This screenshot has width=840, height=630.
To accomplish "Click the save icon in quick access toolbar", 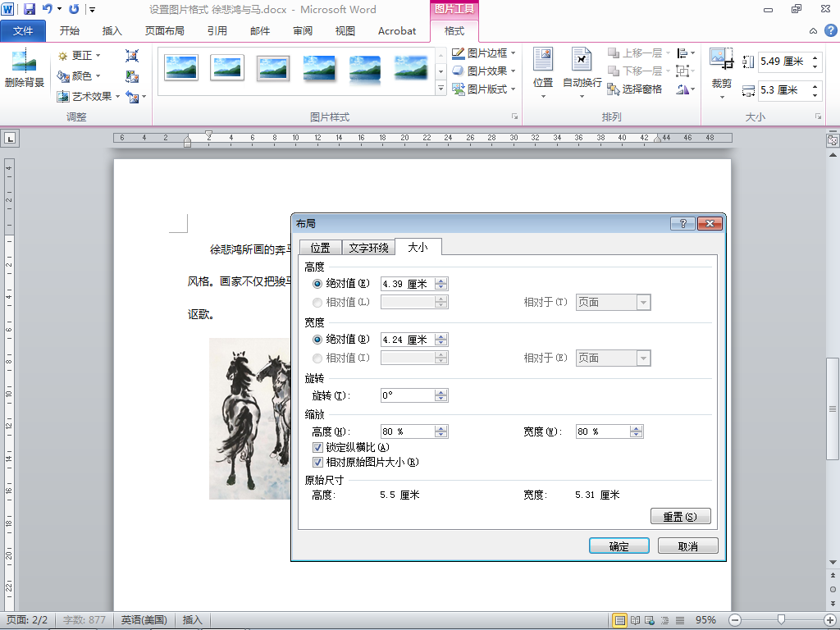I will (30, 9).
